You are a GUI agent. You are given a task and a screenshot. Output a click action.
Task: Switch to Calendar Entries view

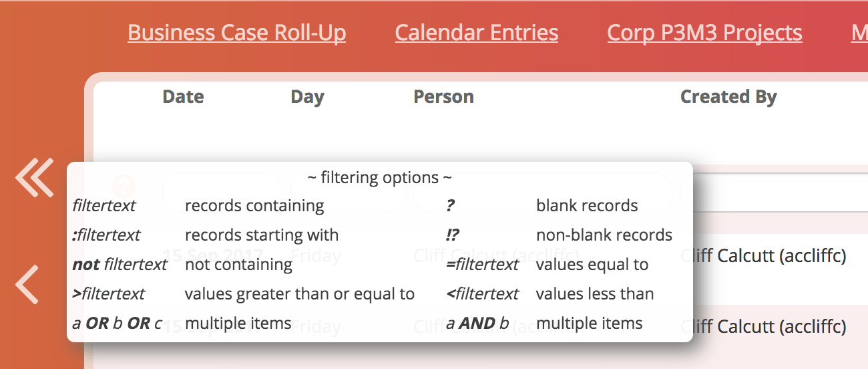(x=476, y=33)
